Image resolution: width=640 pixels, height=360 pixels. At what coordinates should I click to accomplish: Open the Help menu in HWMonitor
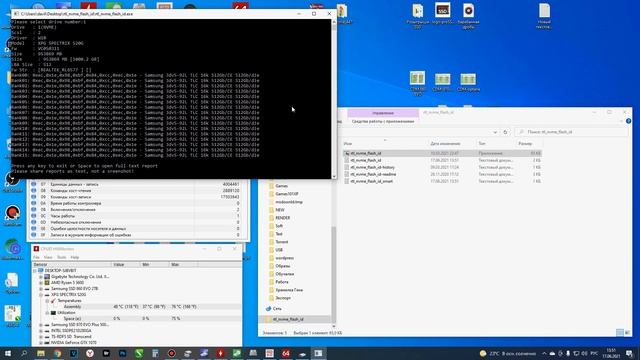(75, 257)
